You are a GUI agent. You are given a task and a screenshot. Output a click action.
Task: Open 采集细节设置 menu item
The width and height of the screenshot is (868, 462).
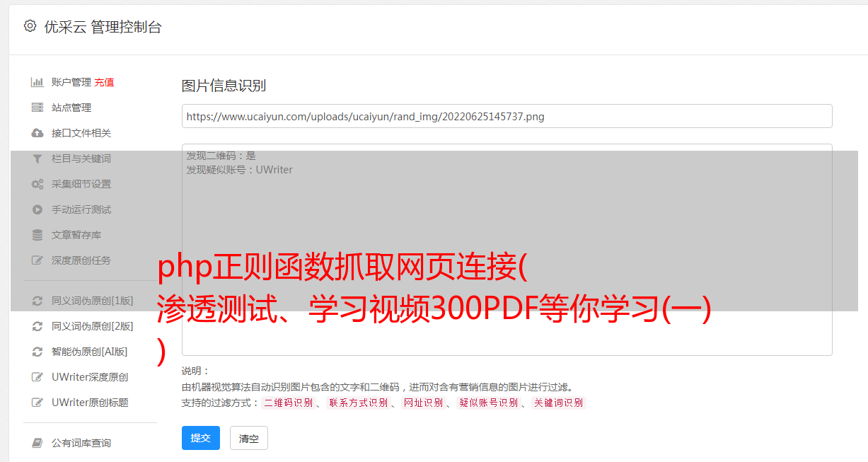point(81,184)
